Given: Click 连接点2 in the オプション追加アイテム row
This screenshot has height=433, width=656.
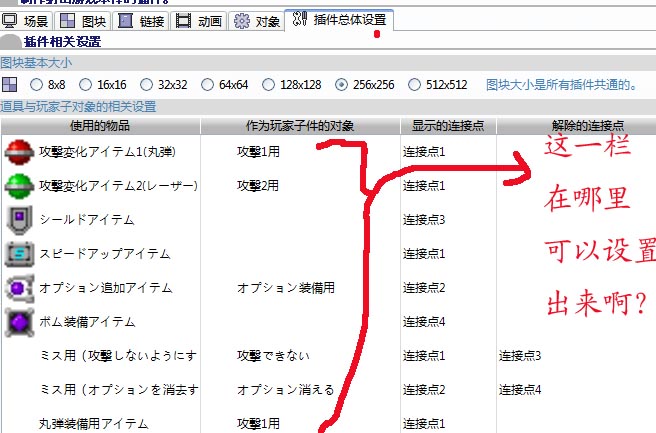Looking at the screenshot, I should 424,288.
